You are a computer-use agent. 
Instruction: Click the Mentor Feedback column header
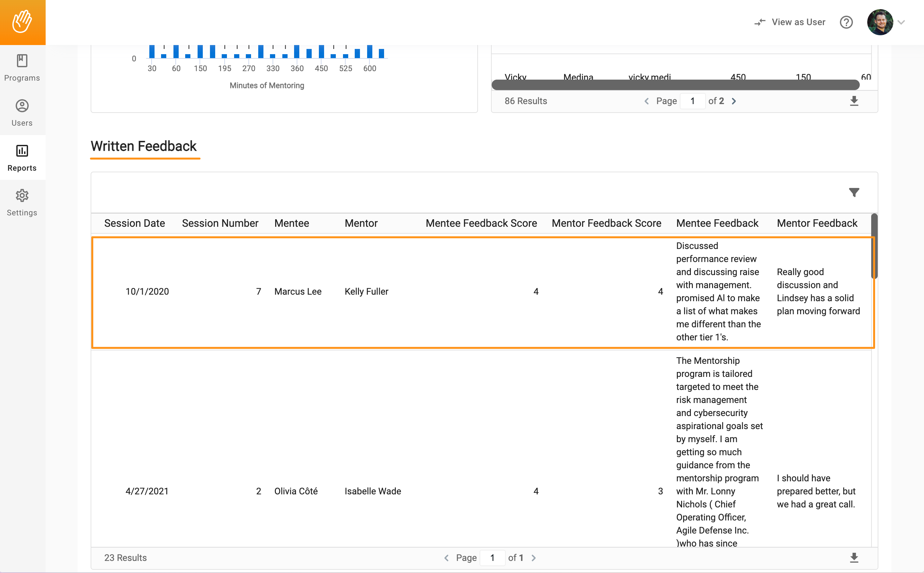tap(817, 223)
